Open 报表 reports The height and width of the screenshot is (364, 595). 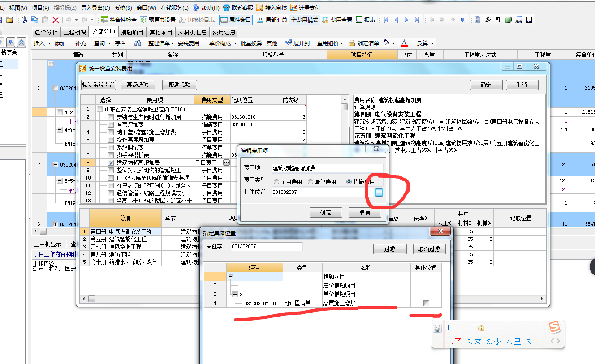(366, 20)
